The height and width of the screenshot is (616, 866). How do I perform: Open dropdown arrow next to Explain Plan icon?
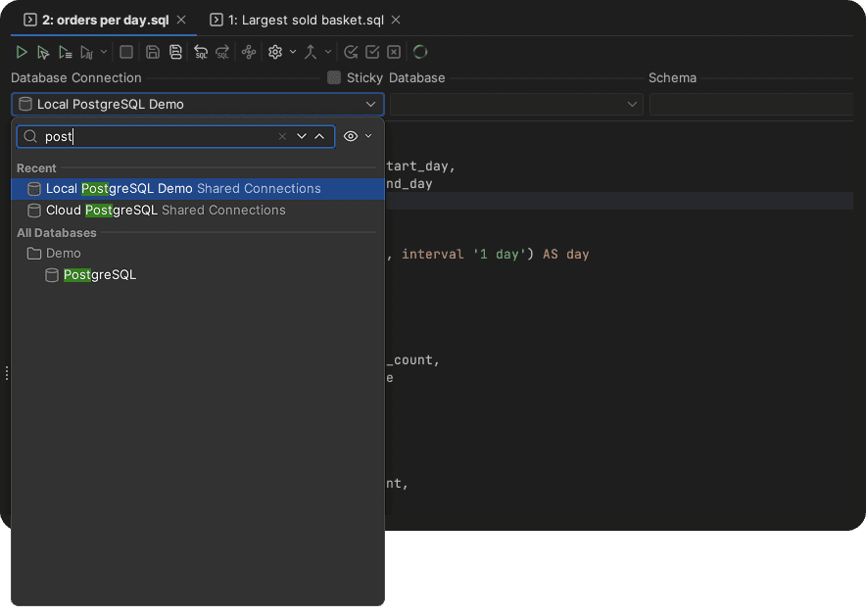click(104, 52)
